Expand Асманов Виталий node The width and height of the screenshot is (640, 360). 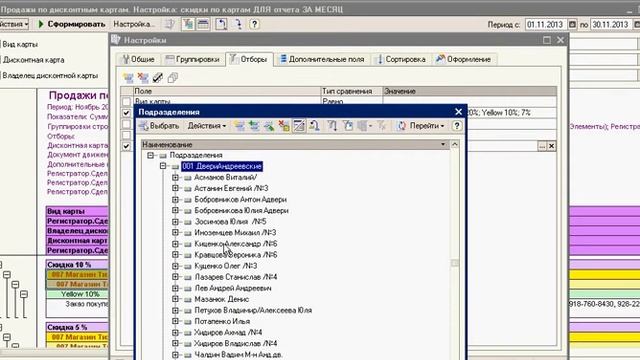click(175, 177)
